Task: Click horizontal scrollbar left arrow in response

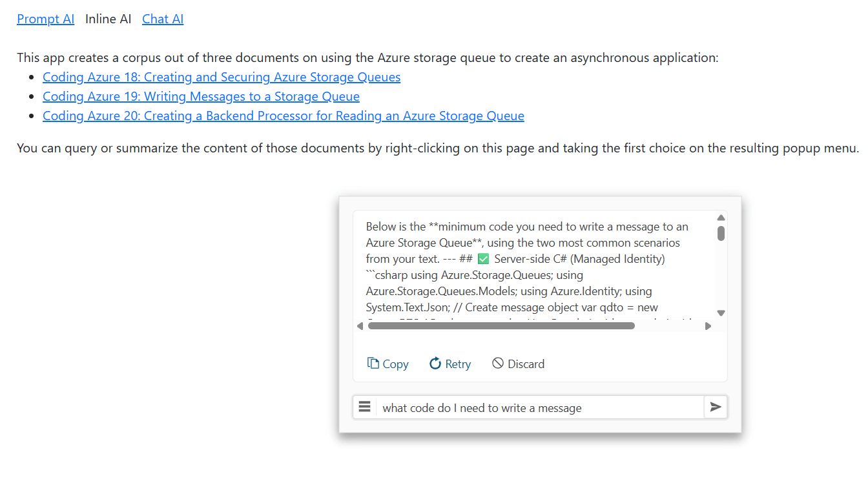Action: tap(360, 326)
